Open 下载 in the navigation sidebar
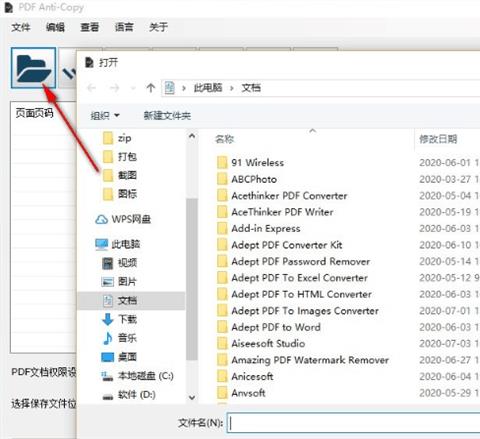This screenshot has width=480, height=439. [x=119, y=319]
